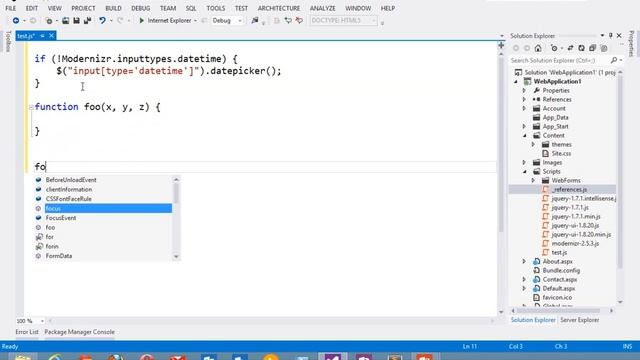Image resolution: width=640 pixels, height=360 pixels.
Task: Uncomment the selected lines
Action: click(299, 20)
